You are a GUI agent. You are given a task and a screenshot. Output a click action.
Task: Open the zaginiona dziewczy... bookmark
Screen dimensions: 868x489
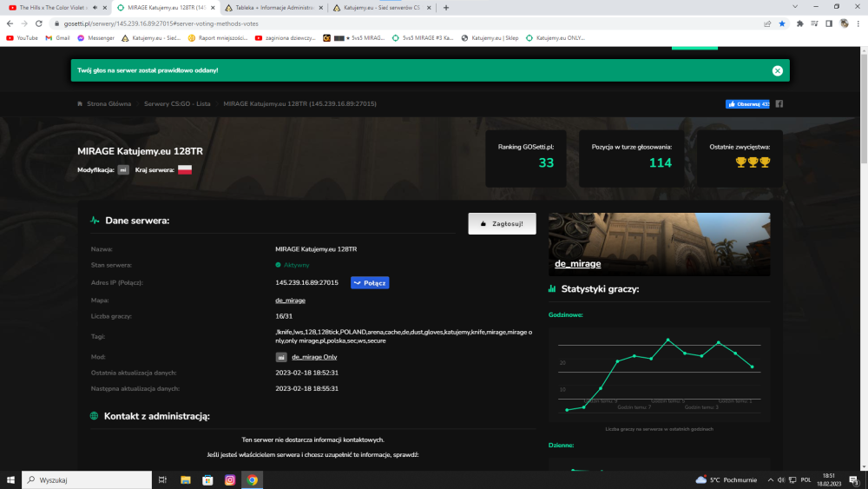285,38
